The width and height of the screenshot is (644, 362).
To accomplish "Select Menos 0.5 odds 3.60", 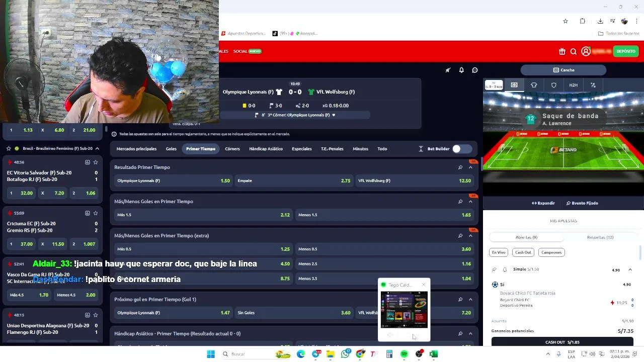I will pyautogui.click(x=385, y=249).
